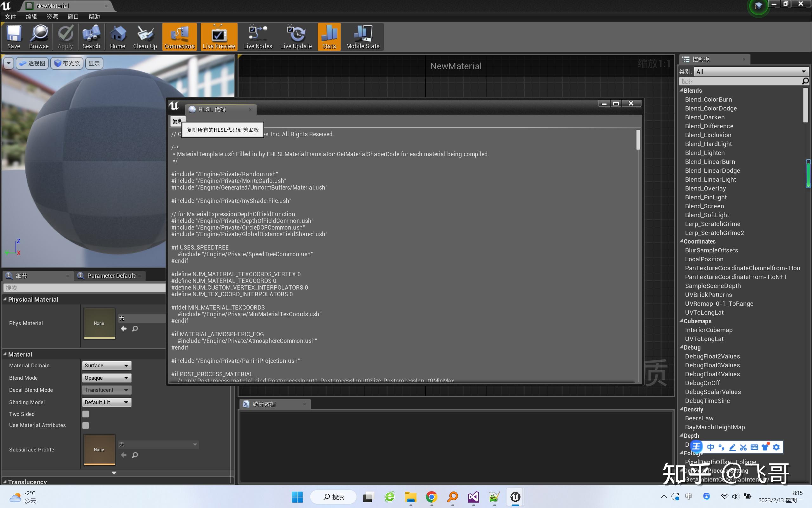Open the Shading Model dropdown
Image resolution: width=812 pixels, height=508 pixels.
(106, 403)
